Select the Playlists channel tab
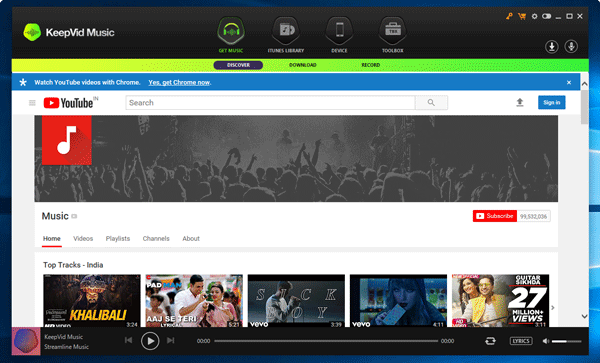 coord(118,239)
